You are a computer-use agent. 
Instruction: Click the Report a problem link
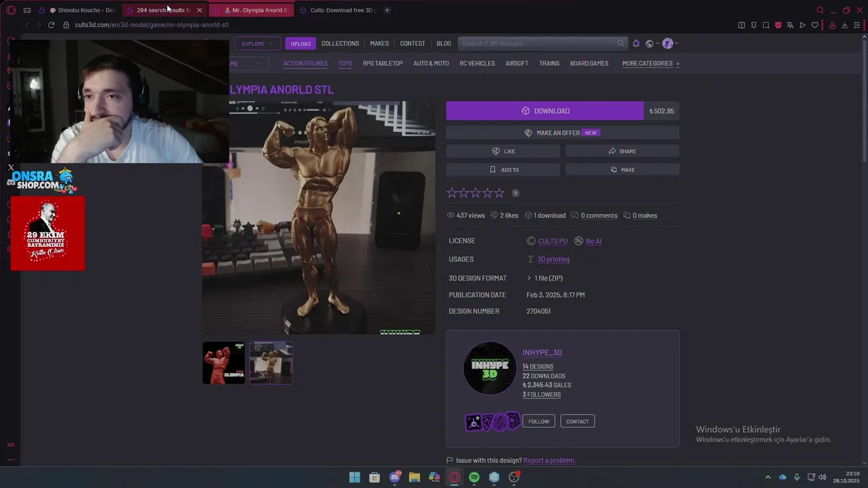(x=549, y=460)
